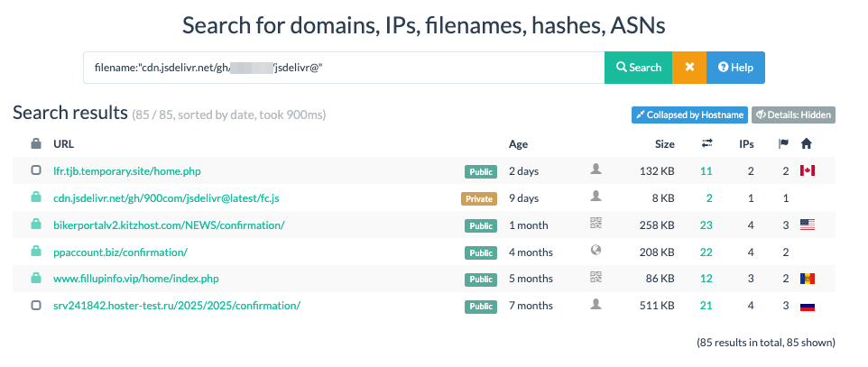Click the US flag on bikerportalv2 row
The width and height of the screenshot is (868, 367).
click(x=808, y=225)
